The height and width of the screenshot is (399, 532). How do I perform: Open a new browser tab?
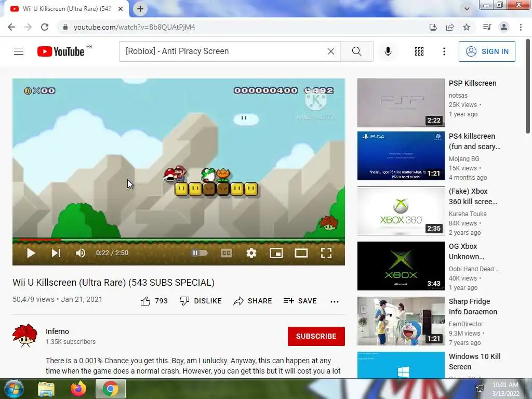(x=140, y=9)
